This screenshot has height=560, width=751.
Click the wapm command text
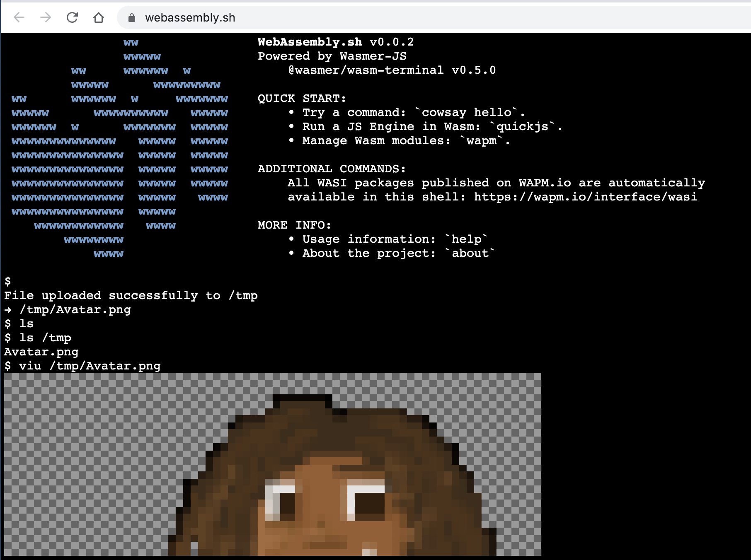[482, 141]
